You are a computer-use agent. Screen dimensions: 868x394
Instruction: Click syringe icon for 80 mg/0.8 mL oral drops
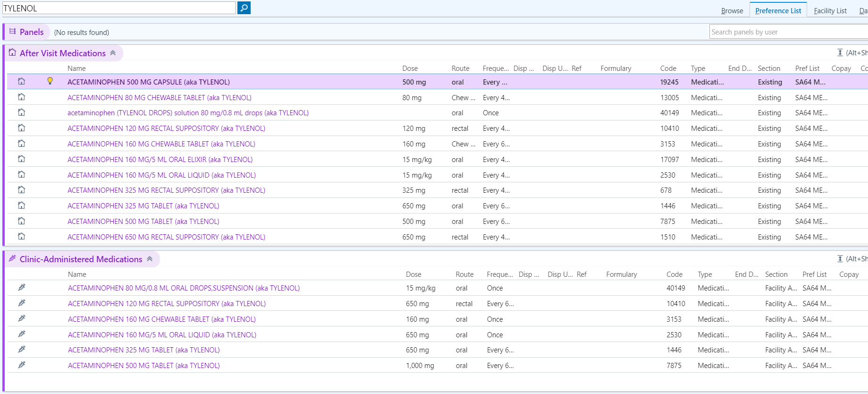point(22,287)
